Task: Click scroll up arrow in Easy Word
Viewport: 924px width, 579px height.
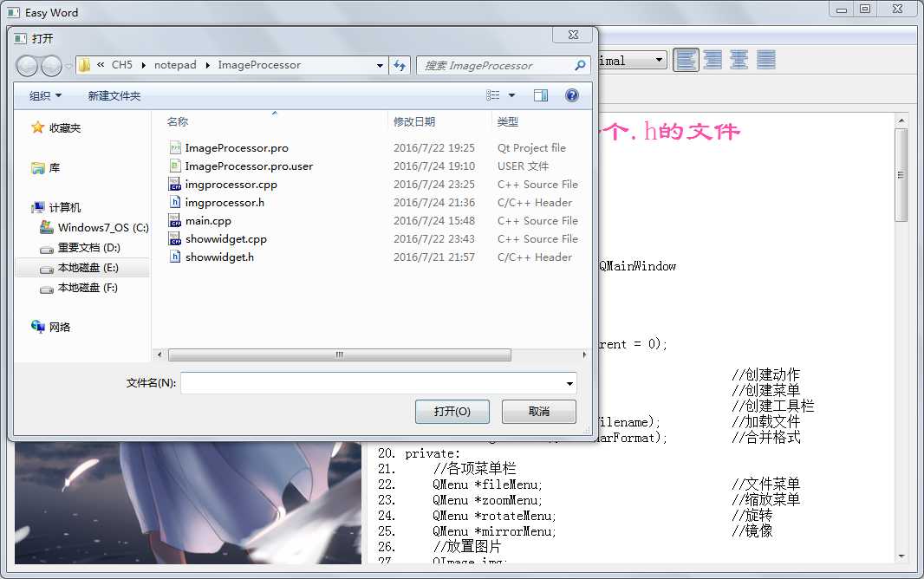Action: [x=901, y=120]
